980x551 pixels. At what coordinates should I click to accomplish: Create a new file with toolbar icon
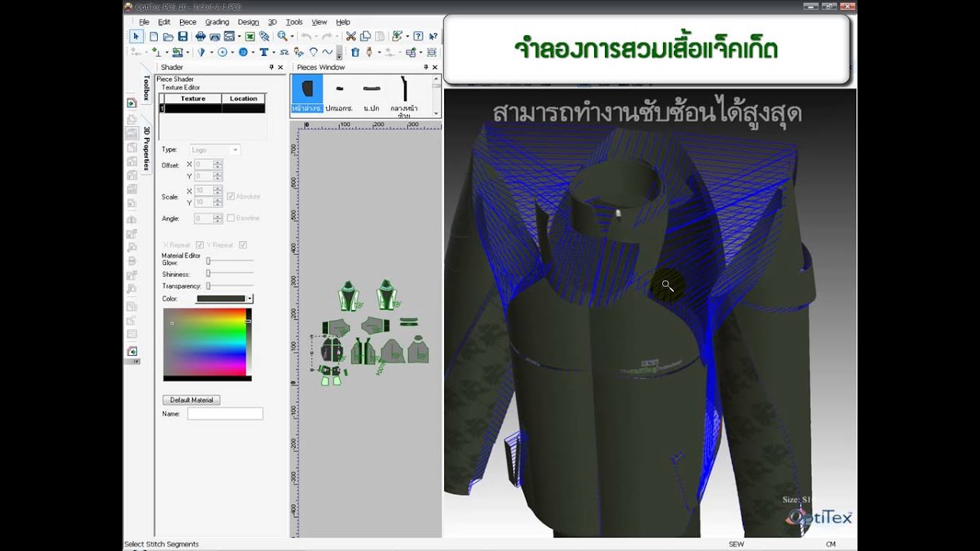pyautogui.click(x=154, y=36)
